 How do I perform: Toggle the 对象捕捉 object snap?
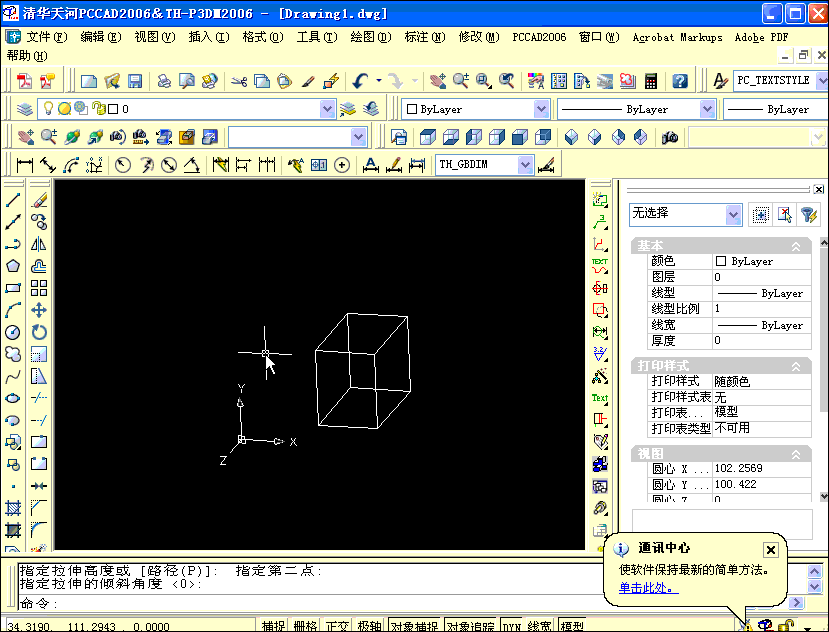coord(415,626)
